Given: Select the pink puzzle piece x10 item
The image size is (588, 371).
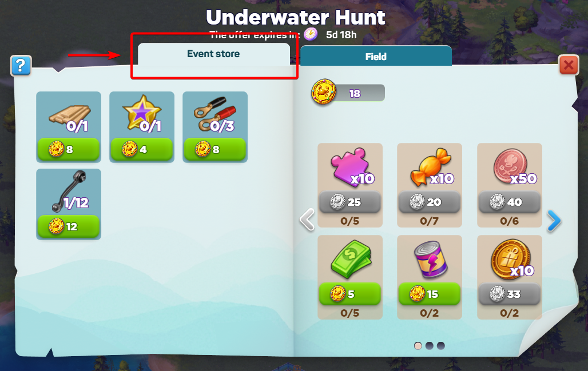Looking at the screenshot, I should pyautogui.click(x=350, y=167).
